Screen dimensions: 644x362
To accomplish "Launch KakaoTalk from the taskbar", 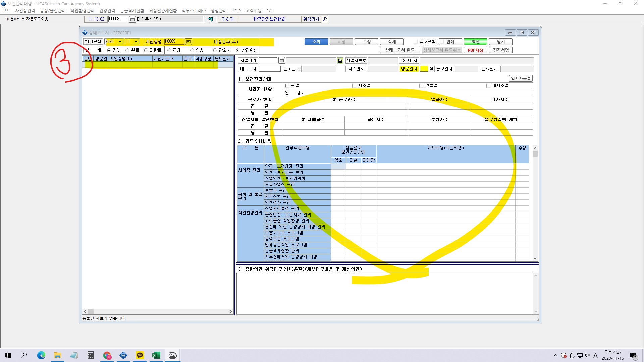I will [140, 355].
